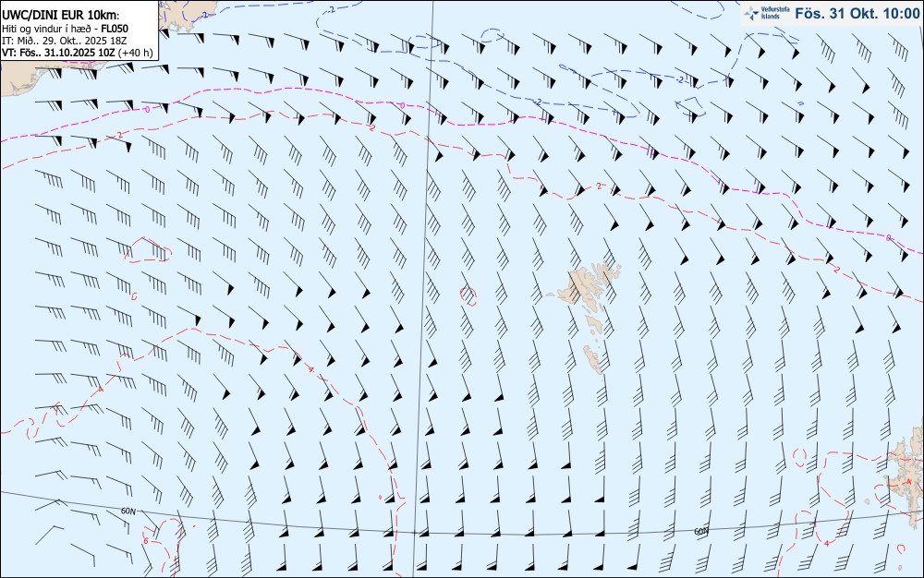Screen dimensions: 924x578
Task: Click the 'Fös. 31 Okt. 10:00' timestamp
Action: click(857, 13)
